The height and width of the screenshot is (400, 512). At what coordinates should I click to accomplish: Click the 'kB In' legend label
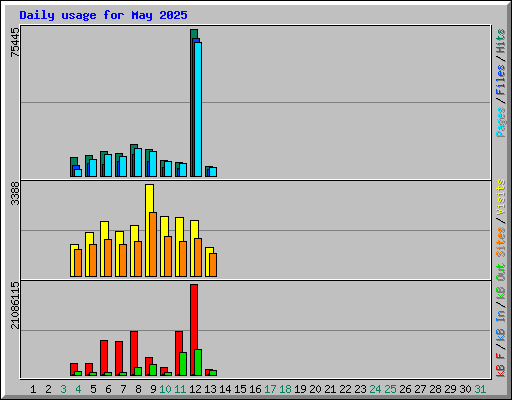[x=501, y=325]
